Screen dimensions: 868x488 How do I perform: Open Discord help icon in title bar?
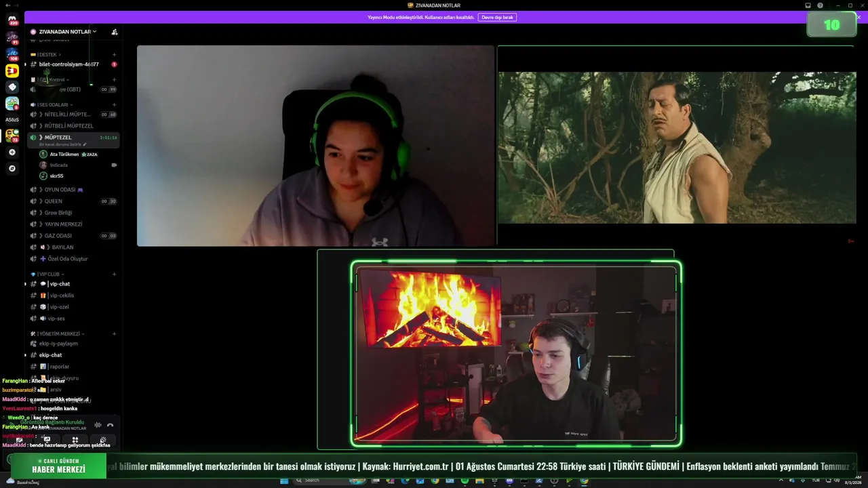[820, 5]
